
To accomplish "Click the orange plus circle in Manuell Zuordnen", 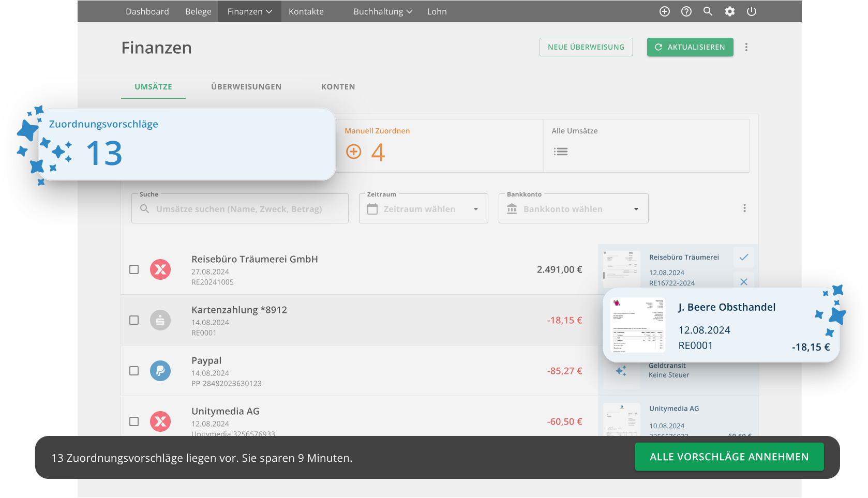I will click(354, 152).
